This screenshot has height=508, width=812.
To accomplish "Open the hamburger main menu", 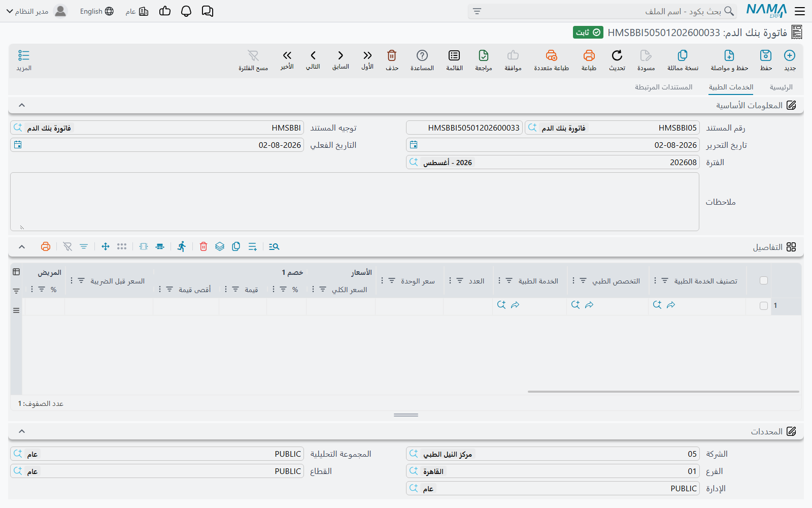I will tap(800, 11).
